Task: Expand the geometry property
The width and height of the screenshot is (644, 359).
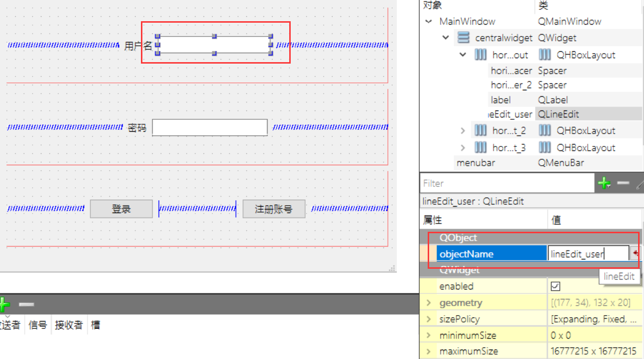Action: 429,303
